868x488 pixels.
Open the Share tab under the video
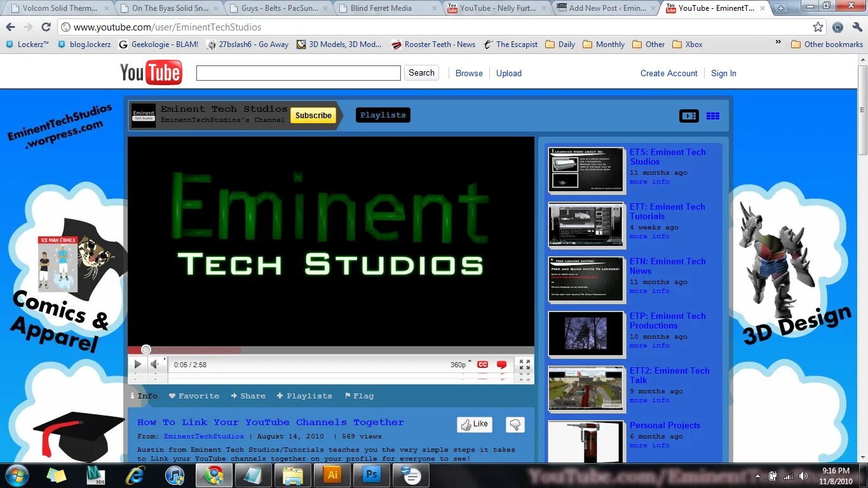click(248, 396)
